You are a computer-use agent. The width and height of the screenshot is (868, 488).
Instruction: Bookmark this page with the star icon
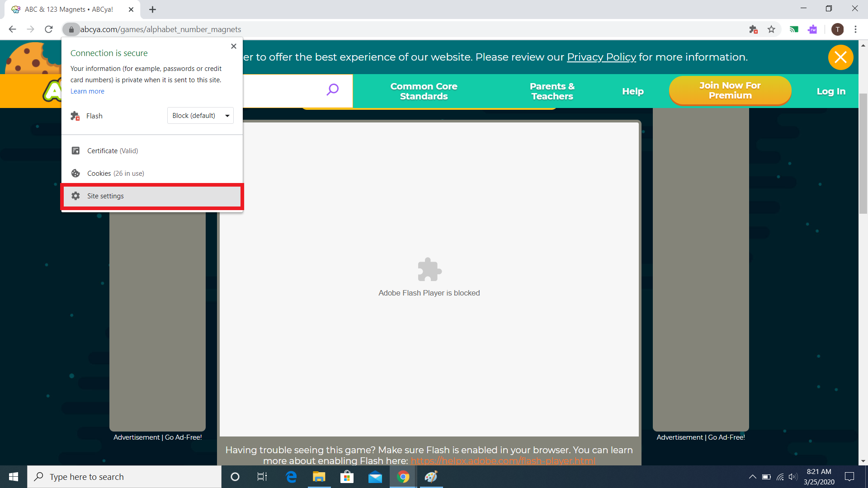(x=771, y=29)
